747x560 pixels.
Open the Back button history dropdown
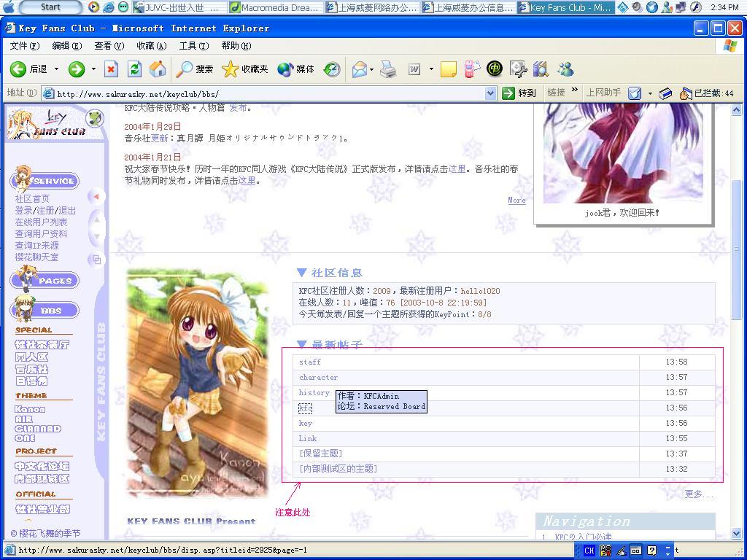click(56, 69)
